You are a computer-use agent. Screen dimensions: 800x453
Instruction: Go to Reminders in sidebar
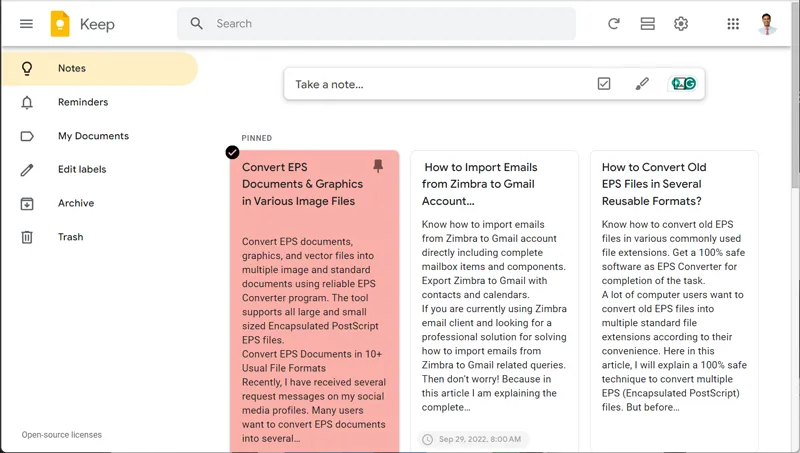pyautogui.click(x=82, y=102)
